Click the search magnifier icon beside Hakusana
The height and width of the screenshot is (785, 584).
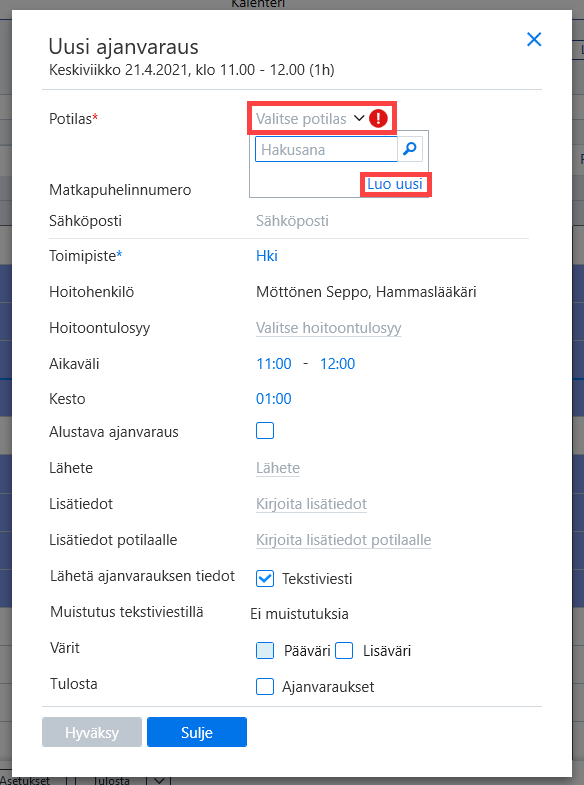click(x=410, y=149)
